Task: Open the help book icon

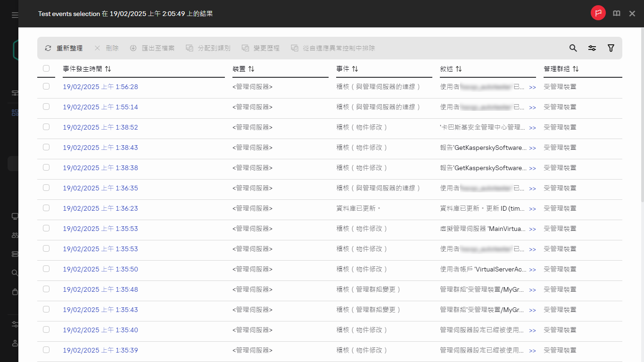Action: [617, 14]
